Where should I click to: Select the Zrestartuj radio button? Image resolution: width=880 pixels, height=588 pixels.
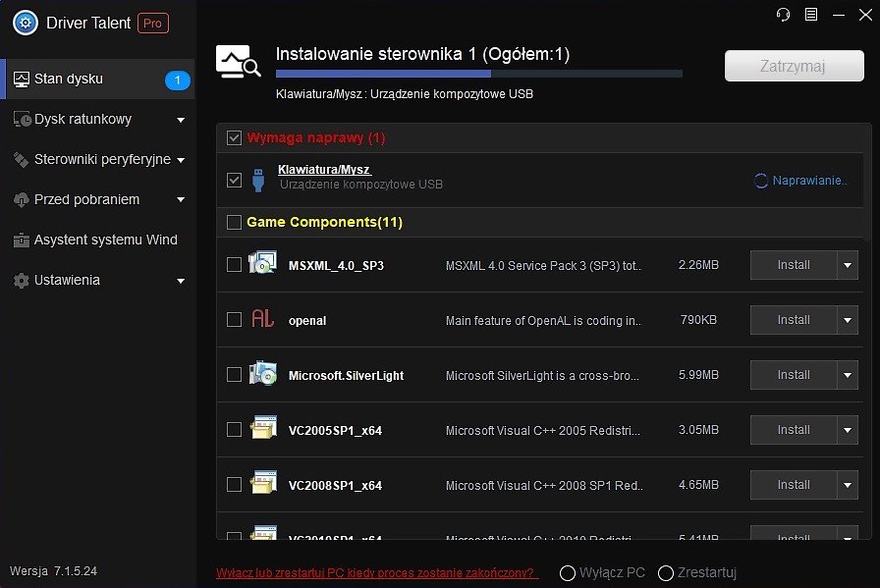666,573
